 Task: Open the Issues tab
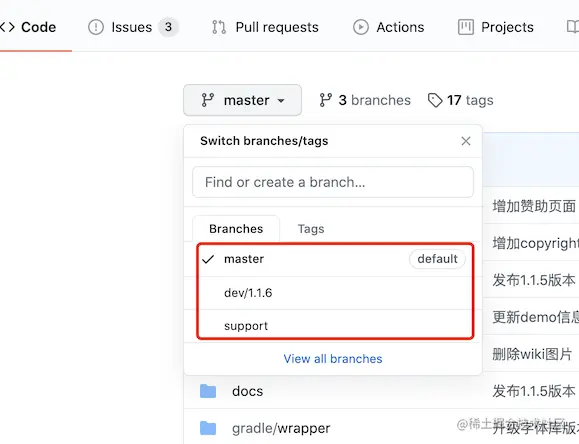click(x=133, y=27)
